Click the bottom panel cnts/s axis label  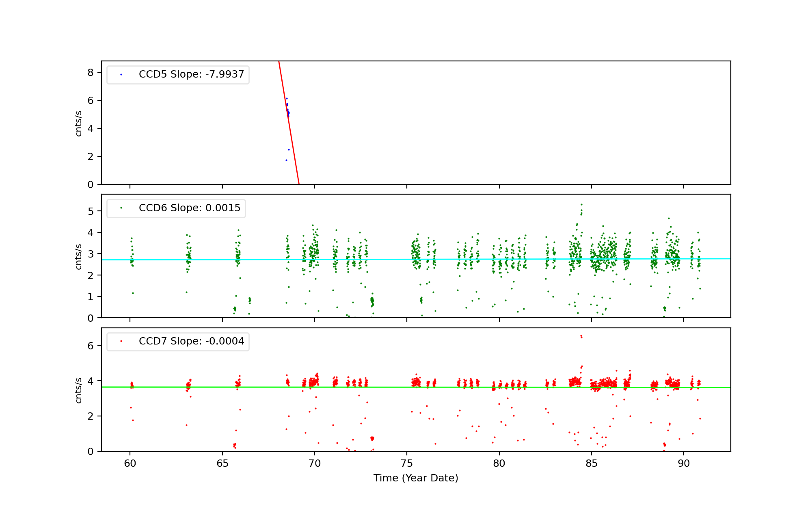tap(79, 390)
